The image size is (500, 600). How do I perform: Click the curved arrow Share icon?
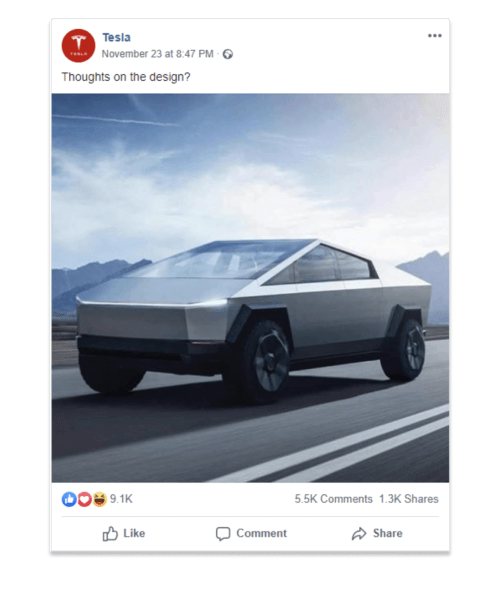pos(359,533)
